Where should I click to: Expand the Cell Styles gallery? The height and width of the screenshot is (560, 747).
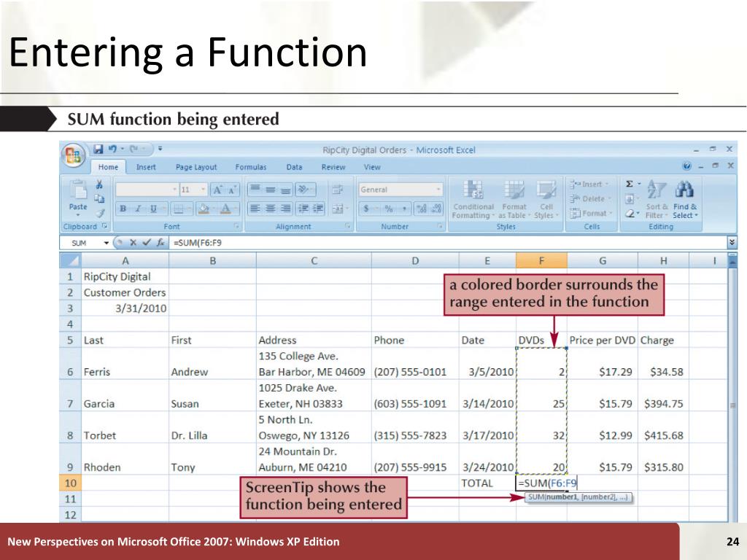click(546, 200)
